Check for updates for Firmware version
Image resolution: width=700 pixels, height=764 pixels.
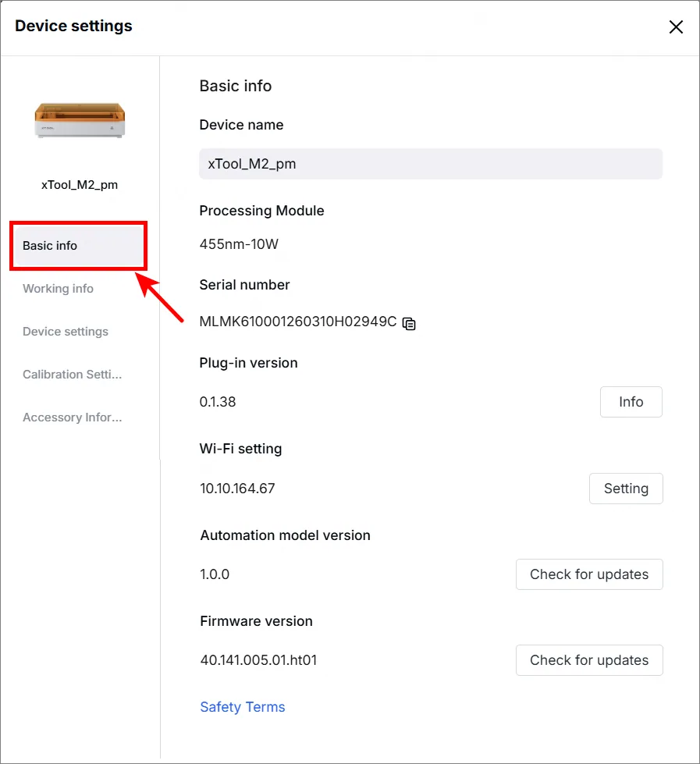[589, 659]
